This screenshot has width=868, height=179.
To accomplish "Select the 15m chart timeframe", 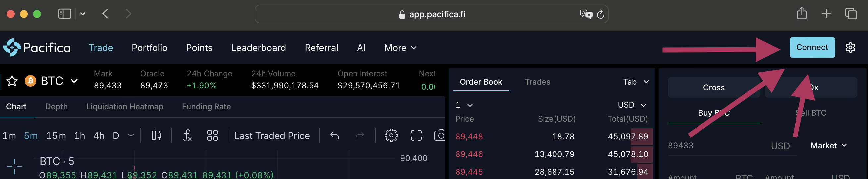I will (56, 136).
